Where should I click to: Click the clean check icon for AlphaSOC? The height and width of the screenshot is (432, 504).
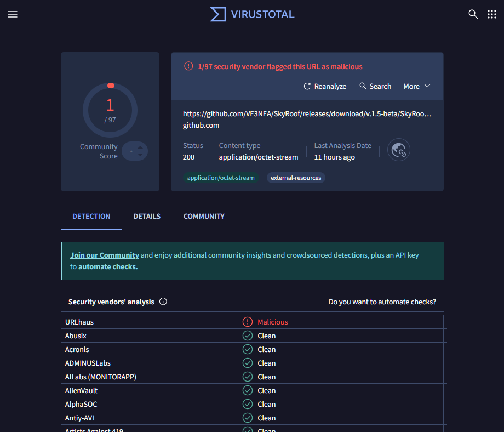248,404
